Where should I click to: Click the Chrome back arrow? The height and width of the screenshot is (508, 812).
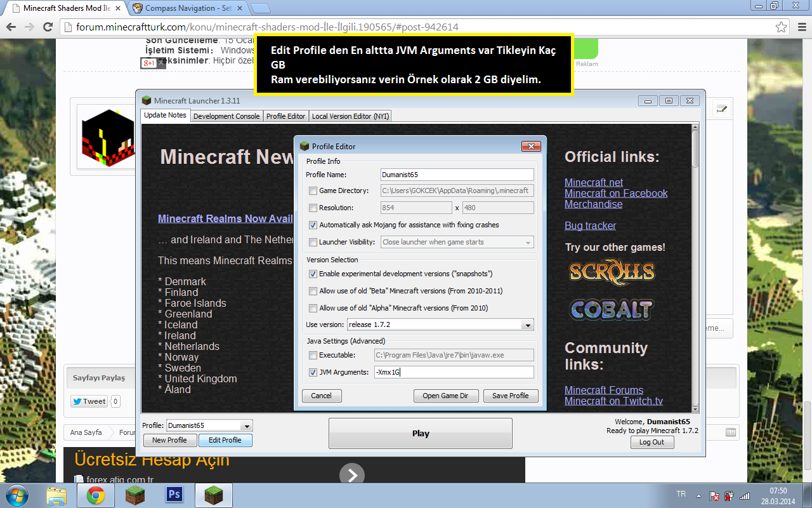tap(11, 27)
